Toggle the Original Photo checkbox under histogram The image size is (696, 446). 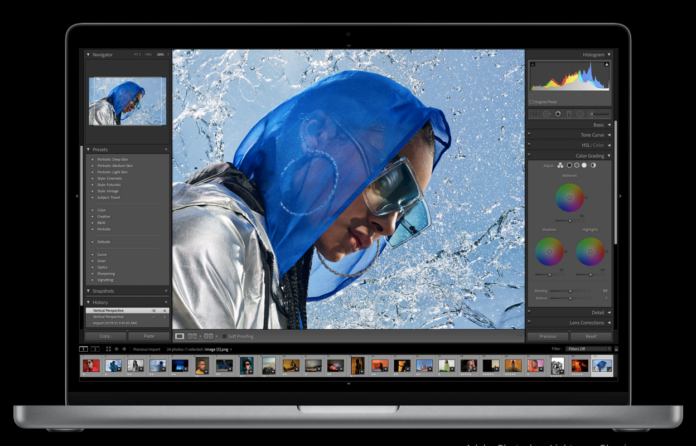pyautogui.click(x=533, y=101)
